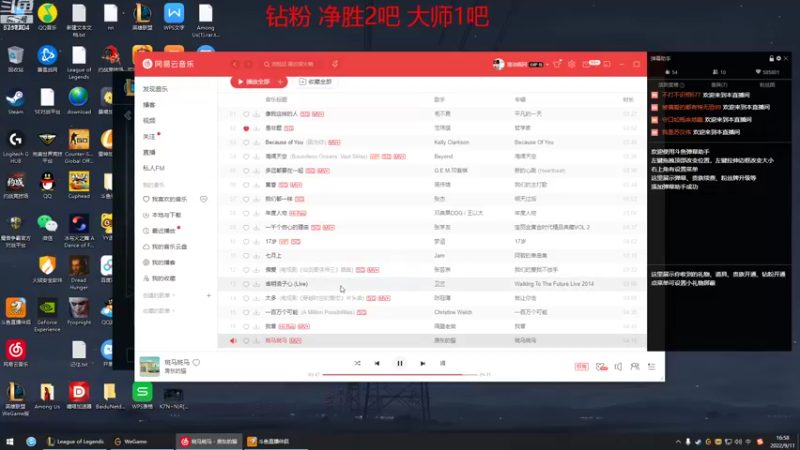The image size is (800, 450).
Task: Open Steam desktop shortcut
Action: 15,102
